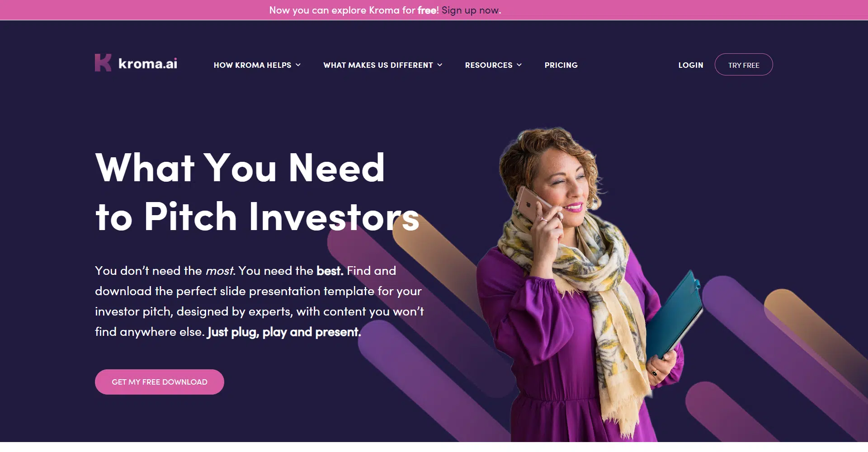The height and width of the screenshot is (452, 868).
Task: Open the WHAT MAKES US DIFFERENT menu
Action: click(378, 65)
